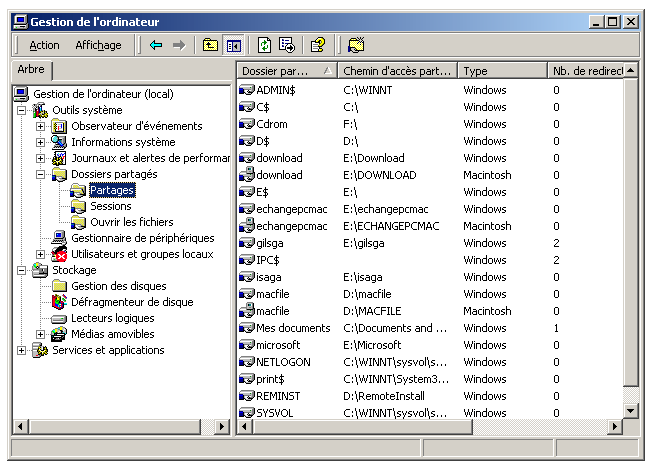The height and width of the screenshot is (469, 649).
Task: Expand the Médias amovibles node
Action: tap(41, 334)
